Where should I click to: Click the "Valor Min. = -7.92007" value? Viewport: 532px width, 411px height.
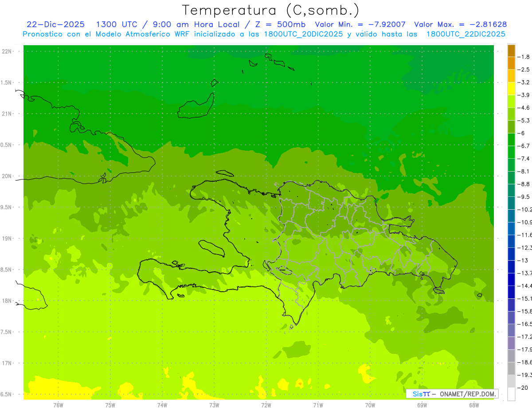point(360,24)
